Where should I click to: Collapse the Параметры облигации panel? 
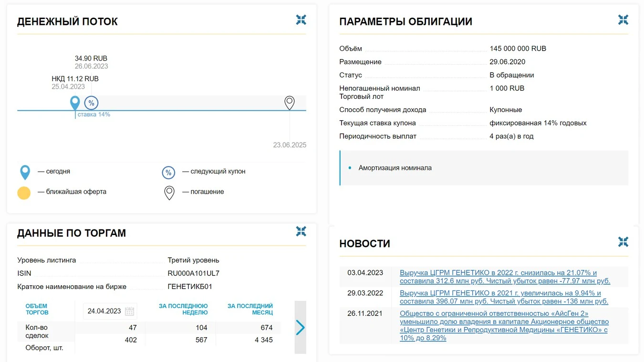(x=623, y=20)
